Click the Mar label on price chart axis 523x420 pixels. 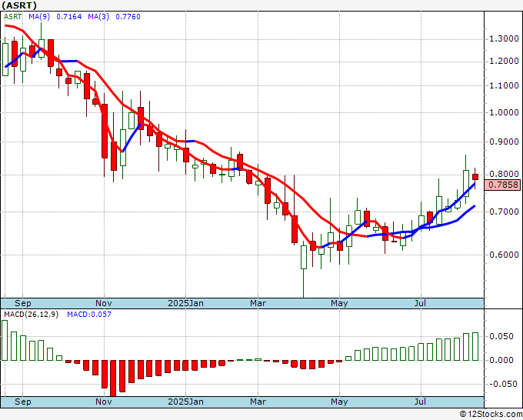click(258, 303)
